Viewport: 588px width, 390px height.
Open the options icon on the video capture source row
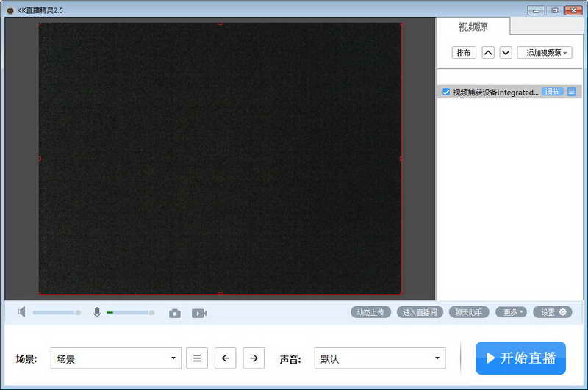click(x=572, y=92)
